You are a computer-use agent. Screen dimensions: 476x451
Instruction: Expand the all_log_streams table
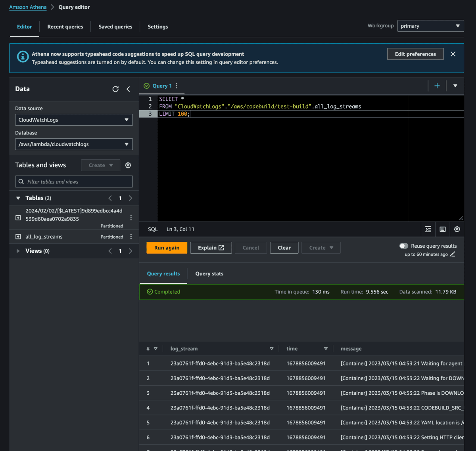[x=18, y=237]
